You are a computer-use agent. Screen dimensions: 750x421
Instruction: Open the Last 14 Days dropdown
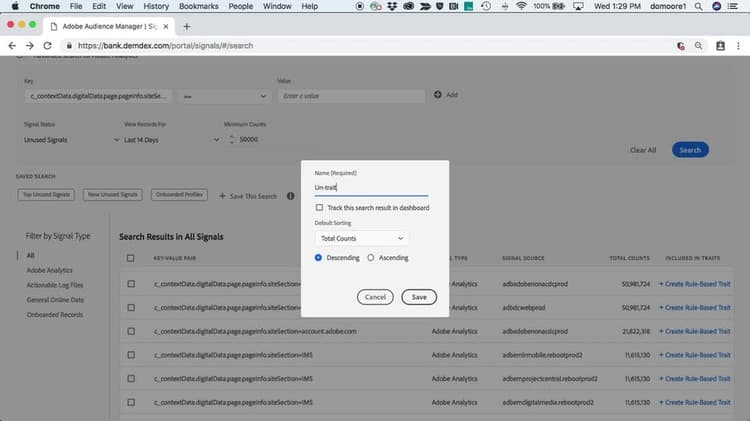click(x=171, y=140)
